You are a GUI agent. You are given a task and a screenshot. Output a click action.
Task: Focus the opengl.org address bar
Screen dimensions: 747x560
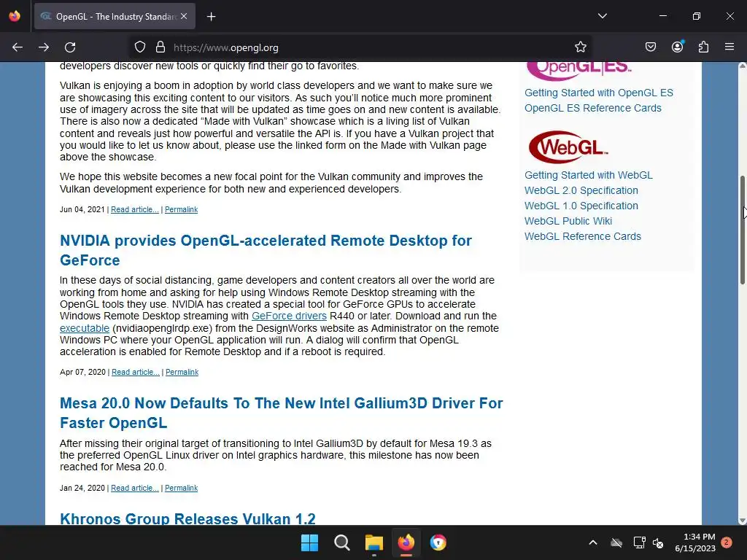coord(360,47)
